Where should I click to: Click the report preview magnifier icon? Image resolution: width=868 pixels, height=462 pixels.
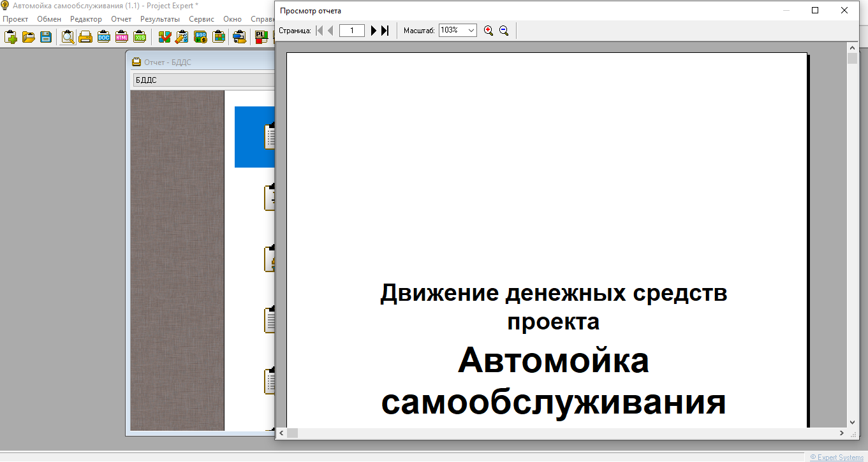(68, 37)
